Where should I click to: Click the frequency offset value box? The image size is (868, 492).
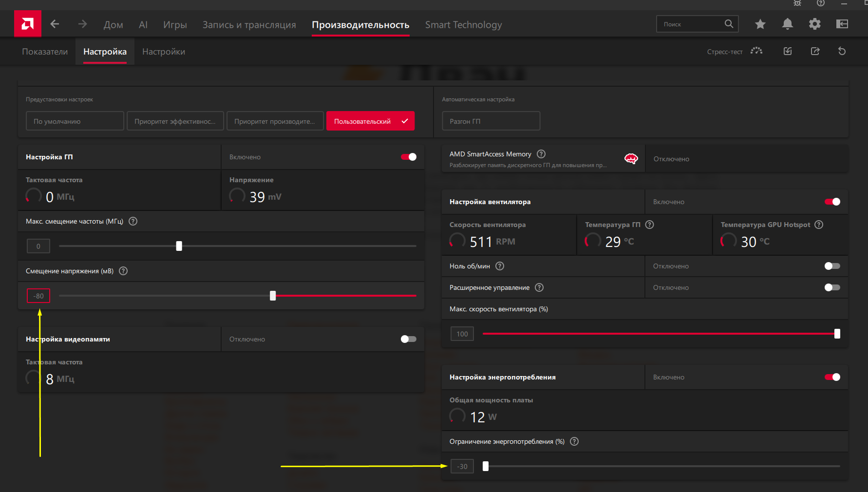38,246
